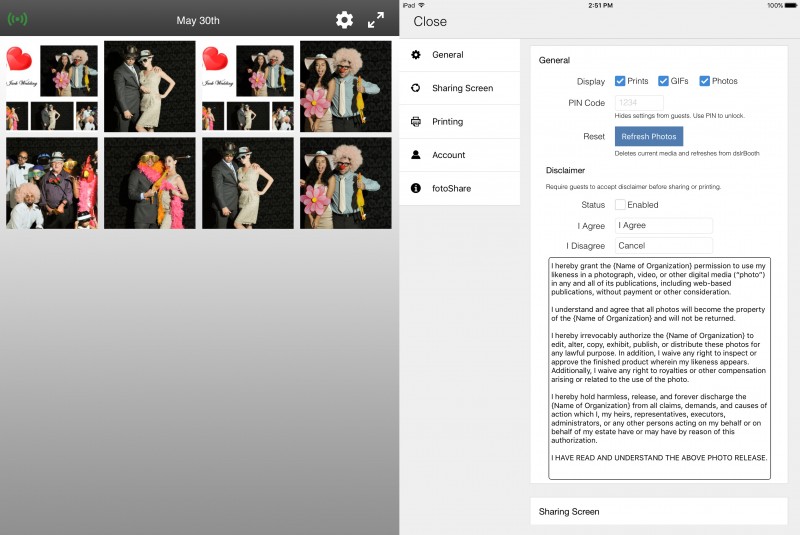Edit the I Agree text field

tap(663, 225)
